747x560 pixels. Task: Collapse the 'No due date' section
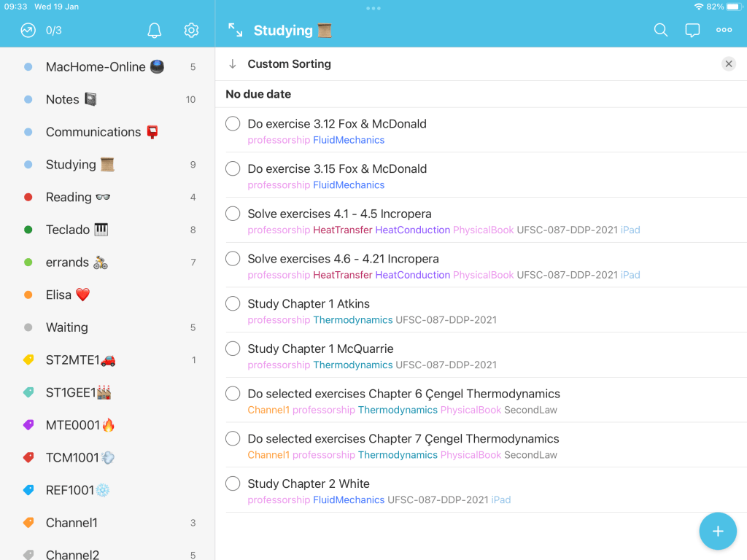[x=258, y=94]
